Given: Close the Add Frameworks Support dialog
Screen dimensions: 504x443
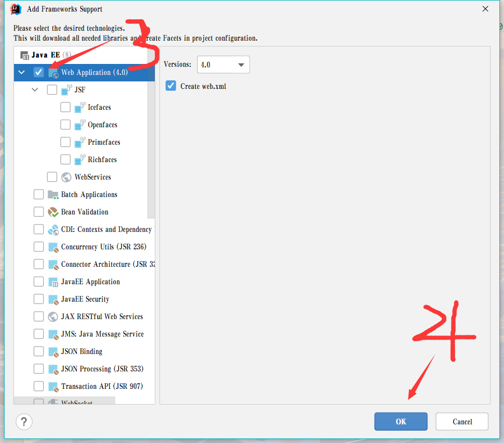Looking at the screenshot, I should tap(485, 9).
